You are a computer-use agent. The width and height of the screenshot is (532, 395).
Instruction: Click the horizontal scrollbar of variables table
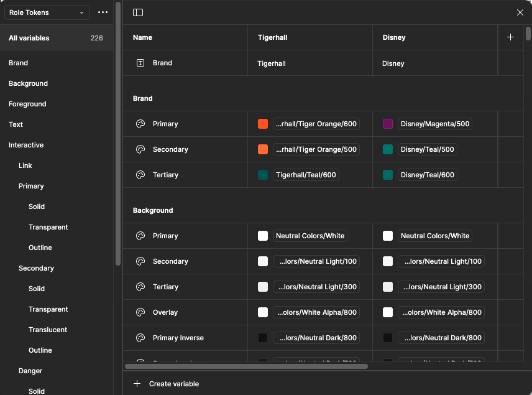click(x=246, y=366)
